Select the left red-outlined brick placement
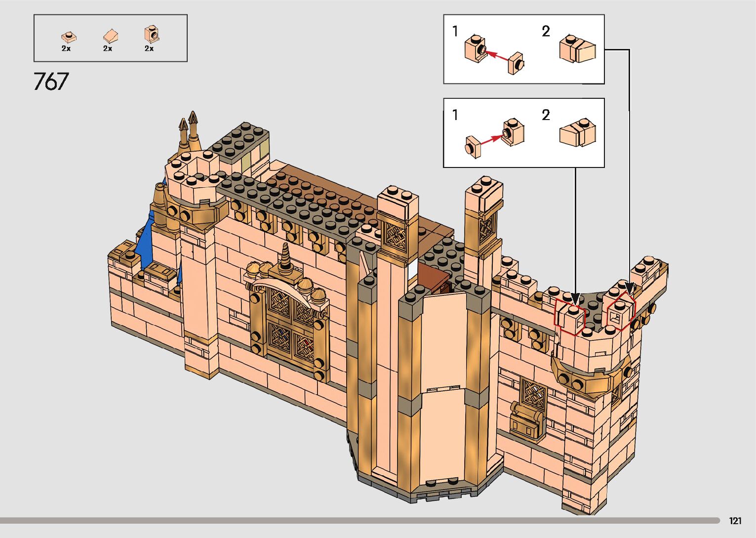The image size is (756, 538). click(x=570, y=316)
